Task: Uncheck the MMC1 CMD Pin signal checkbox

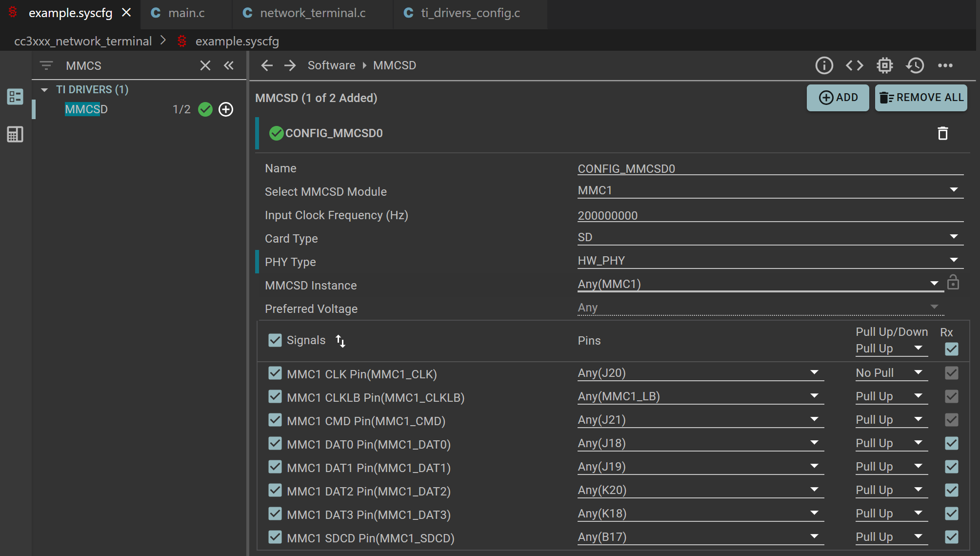Action: [x=275, y=420]
